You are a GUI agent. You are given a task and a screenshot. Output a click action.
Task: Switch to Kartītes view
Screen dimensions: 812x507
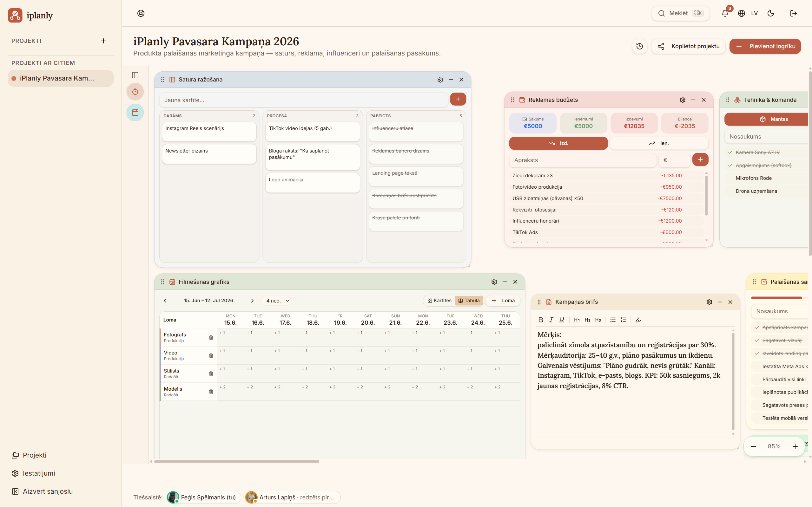[x=439, y=301]
